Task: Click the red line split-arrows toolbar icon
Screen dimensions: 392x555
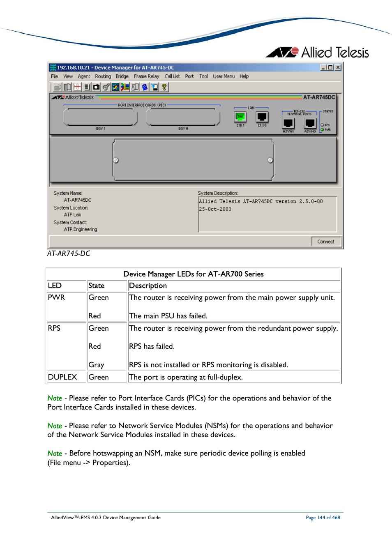Action: (77, 87)
